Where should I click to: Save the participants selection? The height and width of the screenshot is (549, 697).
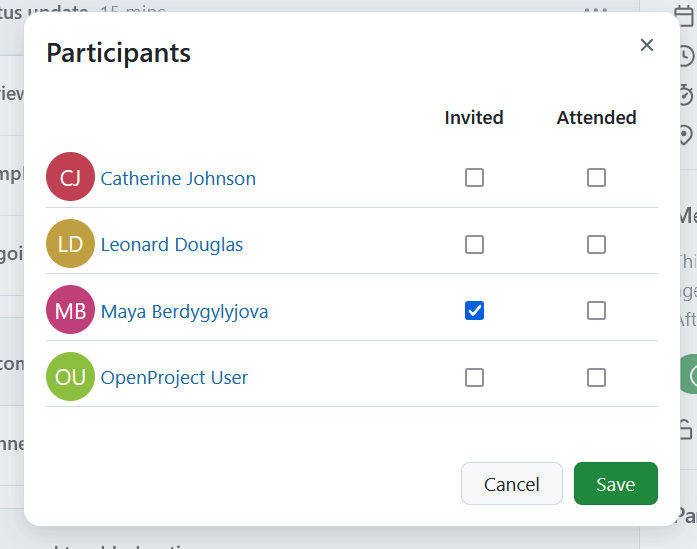coord(616,484)
